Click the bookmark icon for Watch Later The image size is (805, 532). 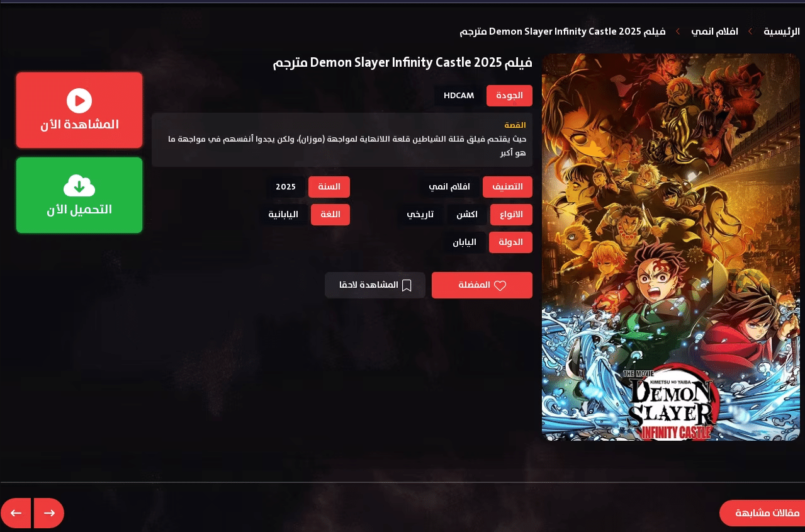pyautogui.click(x=407, y=286)
